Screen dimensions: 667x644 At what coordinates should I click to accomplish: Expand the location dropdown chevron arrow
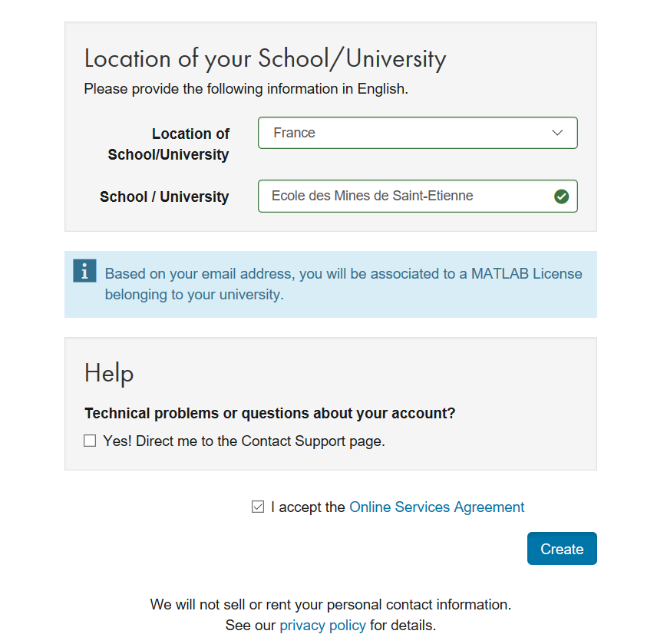pos(558,133)
